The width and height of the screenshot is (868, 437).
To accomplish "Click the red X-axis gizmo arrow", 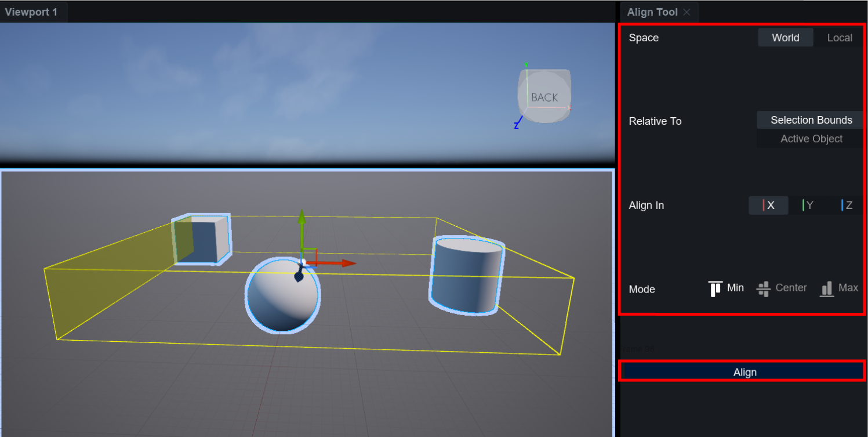I will (347, 263).
